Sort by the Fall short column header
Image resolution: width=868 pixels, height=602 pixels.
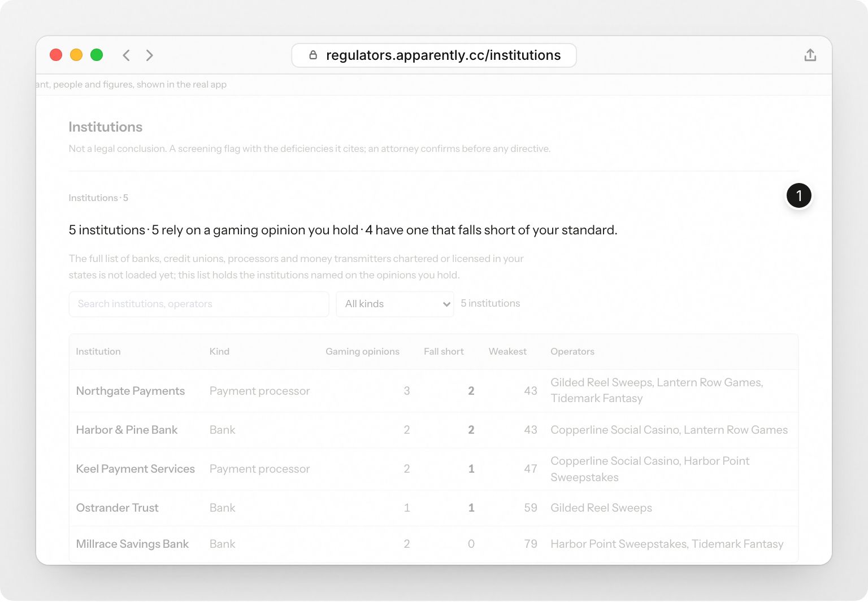(444, 351)
